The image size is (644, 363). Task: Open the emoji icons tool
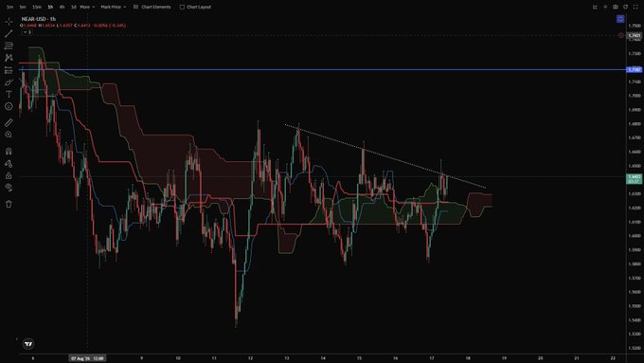point(9,106)
